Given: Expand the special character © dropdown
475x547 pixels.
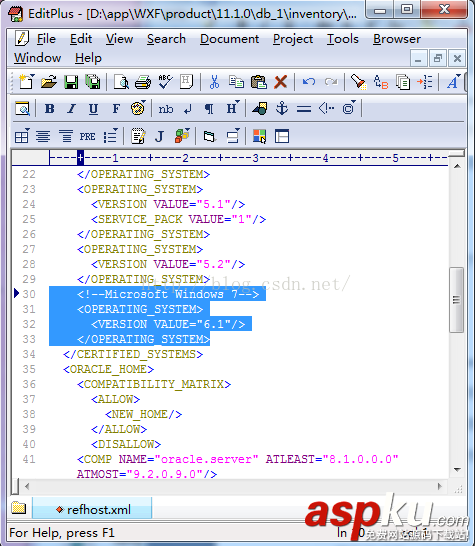Looking at the screenshot, I should pos(348,108).
